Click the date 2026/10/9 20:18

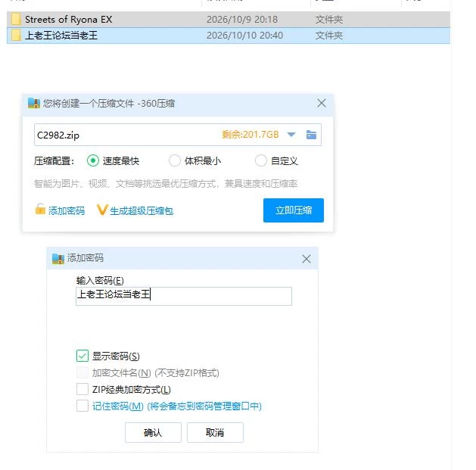click(x=242, y=20)
